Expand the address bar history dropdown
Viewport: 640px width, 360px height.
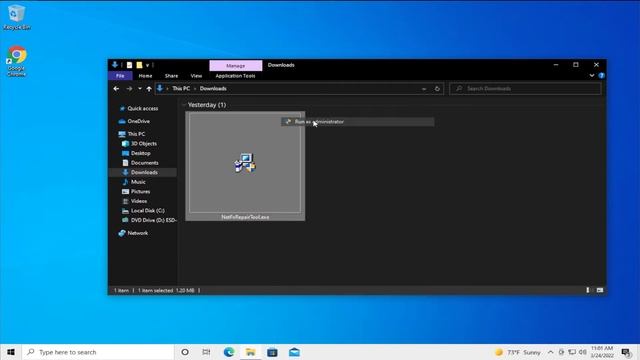424,89
